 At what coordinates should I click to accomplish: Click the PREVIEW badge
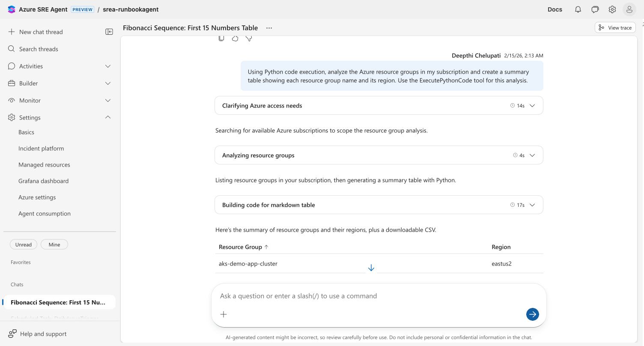[82, 9]
